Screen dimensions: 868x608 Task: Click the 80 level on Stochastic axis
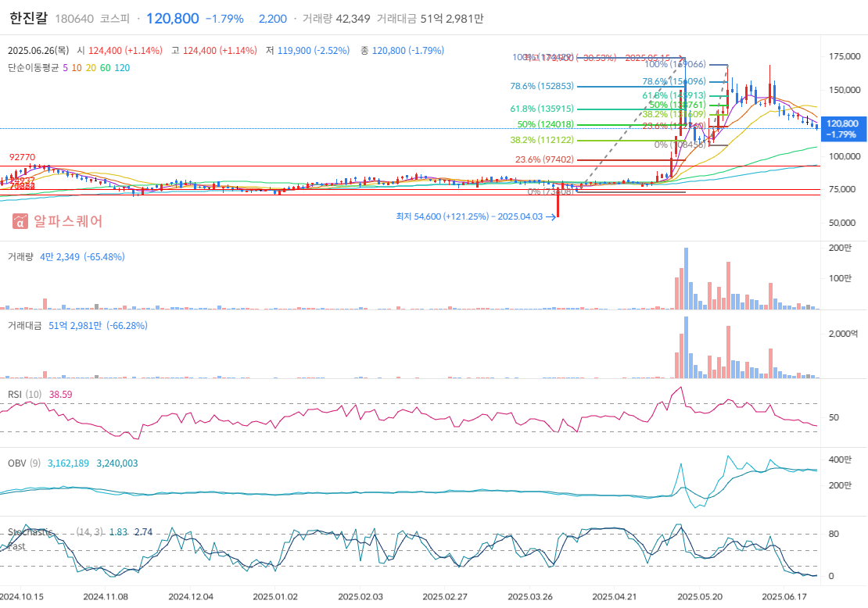coord(833,534)
